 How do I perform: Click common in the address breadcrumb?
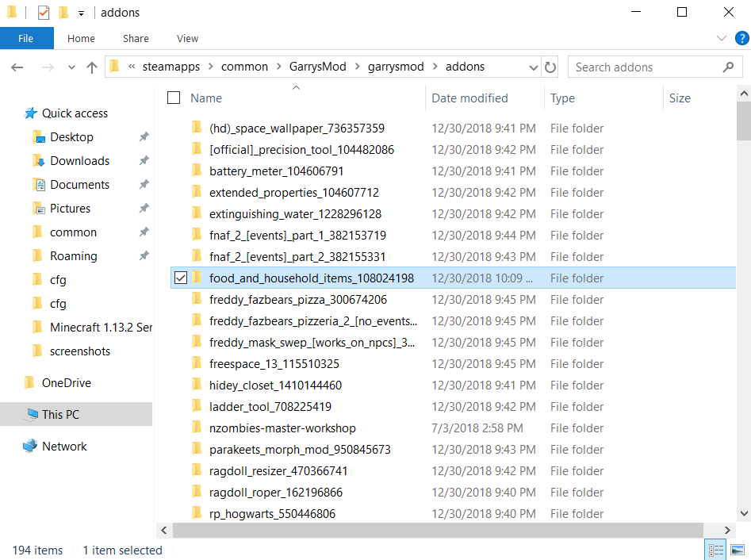click(x=244, y=67)
